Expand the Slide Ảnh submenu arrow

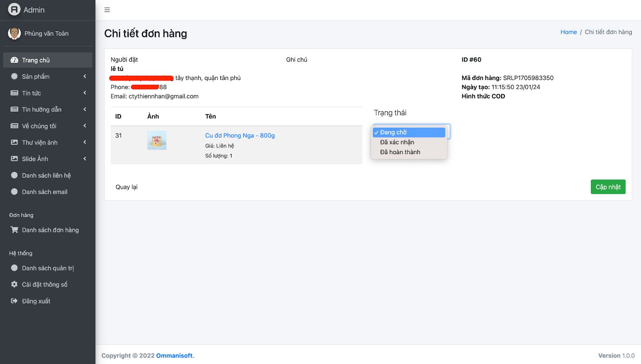[x=85, y=159]
